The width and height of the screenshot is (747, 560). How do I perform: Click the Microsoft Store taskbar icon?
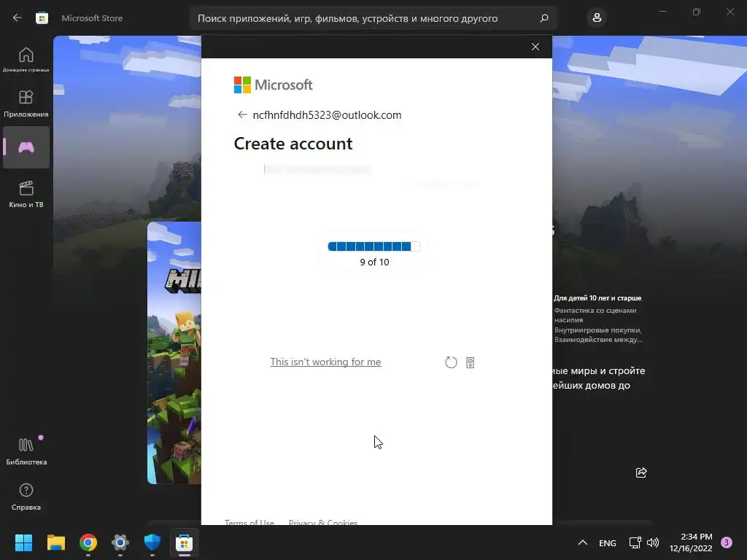pyautogui.click(x=185, y=542)
